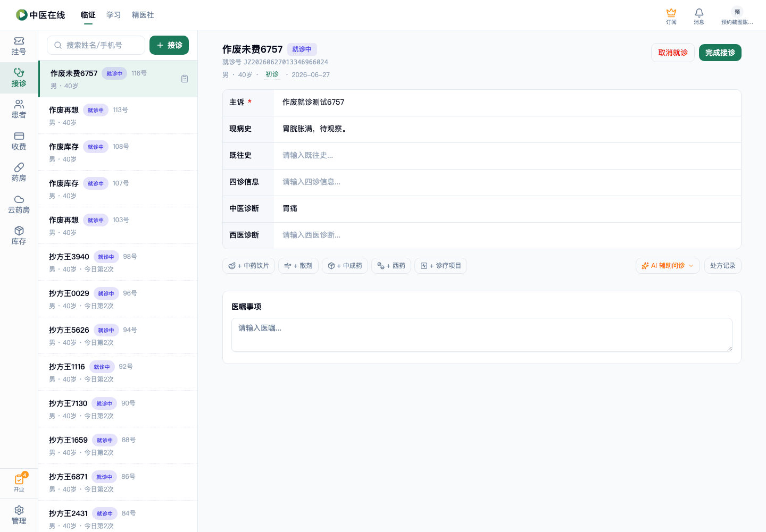Image resolution: width=766 pixels, height=532 pixels.
Task: Select patient 抄方王0029
Action: tap(118, 299)
